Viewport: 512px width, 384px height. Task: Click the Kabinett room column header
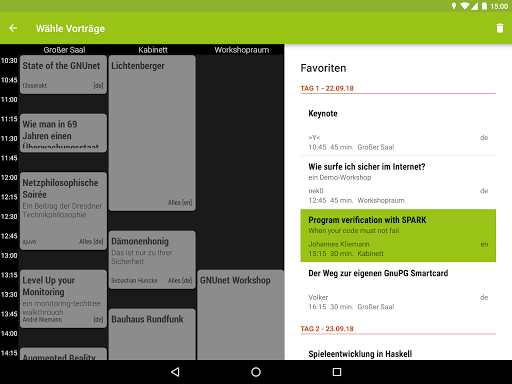pyautogui.click(x=153, y=50)
